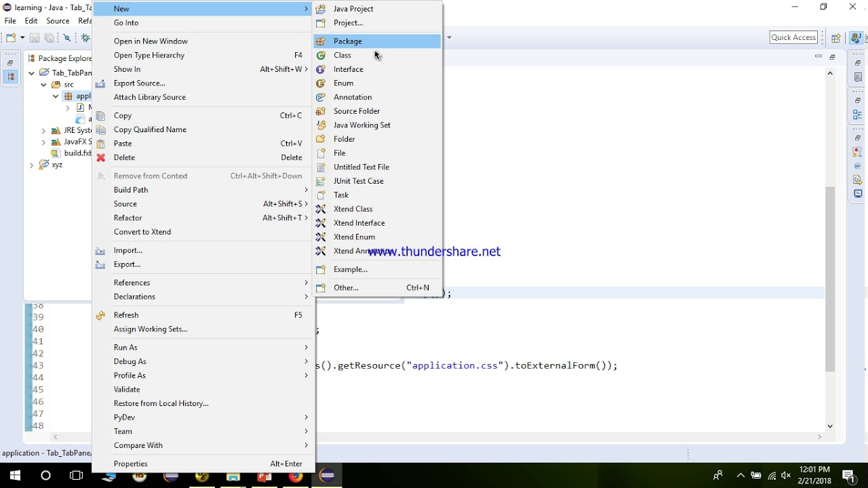Choose Open in New Window

click(203, 41)
